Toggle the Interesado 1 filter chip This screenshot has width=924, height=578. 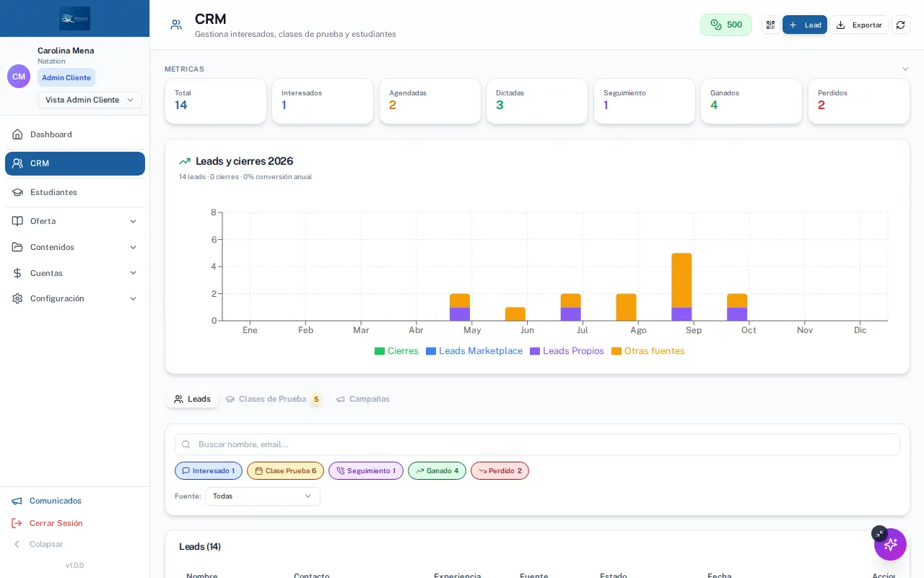[209, 471]
